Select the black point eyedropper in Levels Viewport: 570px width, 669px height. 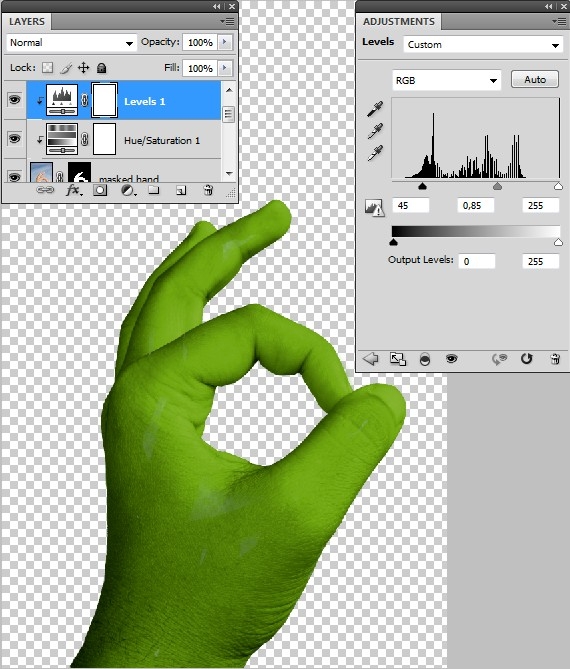point(375,109)
